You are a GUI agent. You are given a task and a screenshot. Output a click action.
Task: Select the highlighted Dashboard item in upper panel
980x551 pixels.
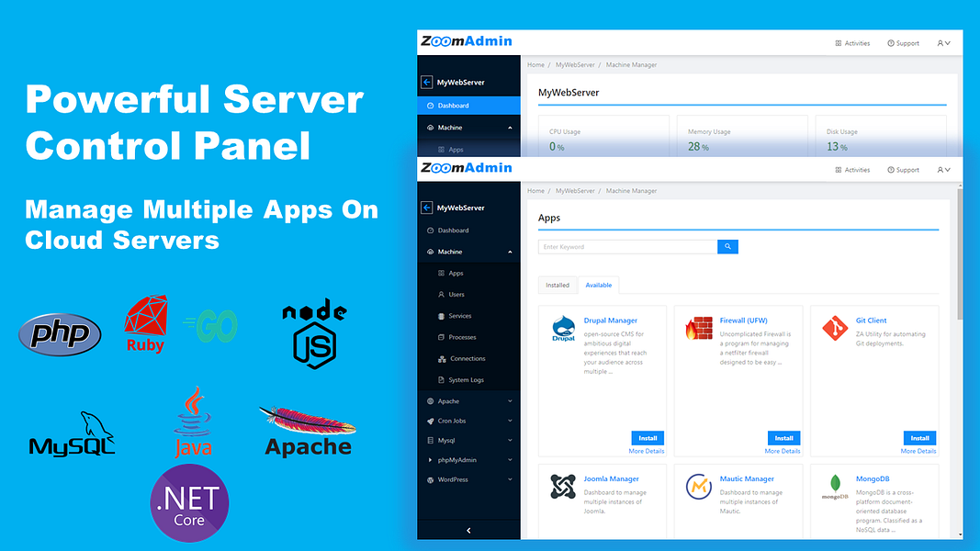[x=468, y=106]
